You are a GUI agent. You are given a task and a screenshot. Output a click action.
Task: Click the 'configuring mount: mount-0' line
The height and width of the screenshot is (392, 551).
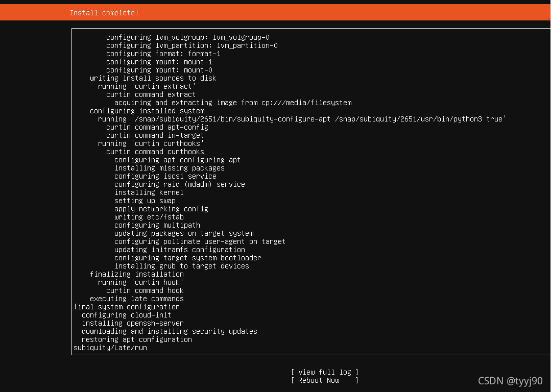(159, 70)
